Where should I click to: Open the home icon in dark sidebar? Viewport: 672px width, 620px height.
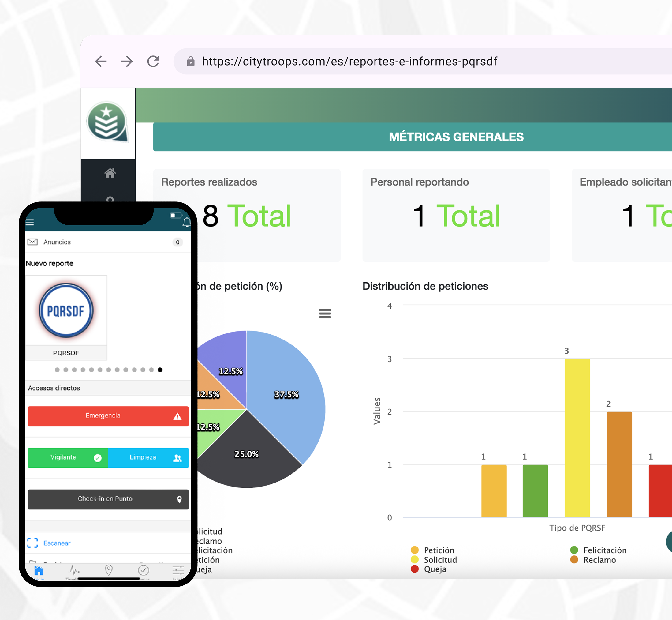click(x=110, y=173)
